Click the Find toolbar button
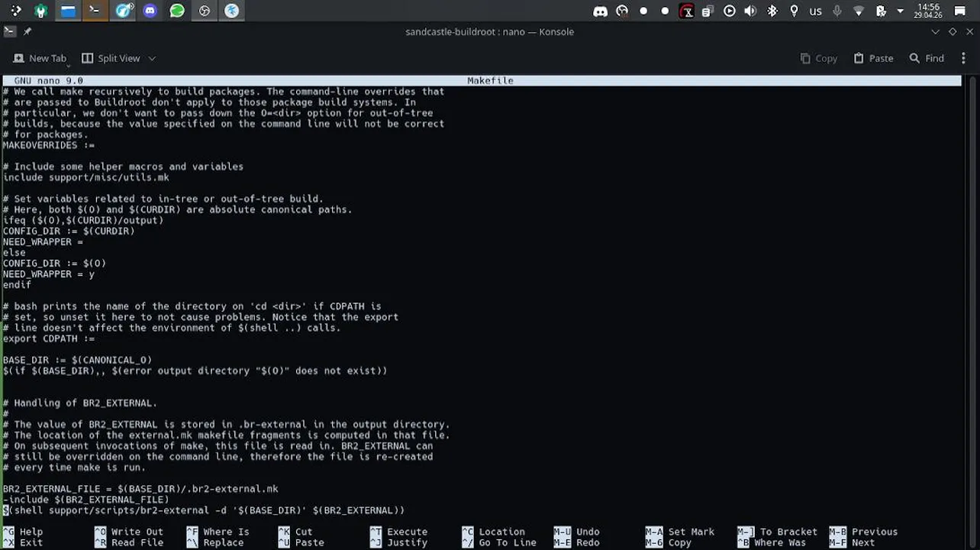Image resolution: width=980 pixels, height=550 pixels. [x=927, y=58]
